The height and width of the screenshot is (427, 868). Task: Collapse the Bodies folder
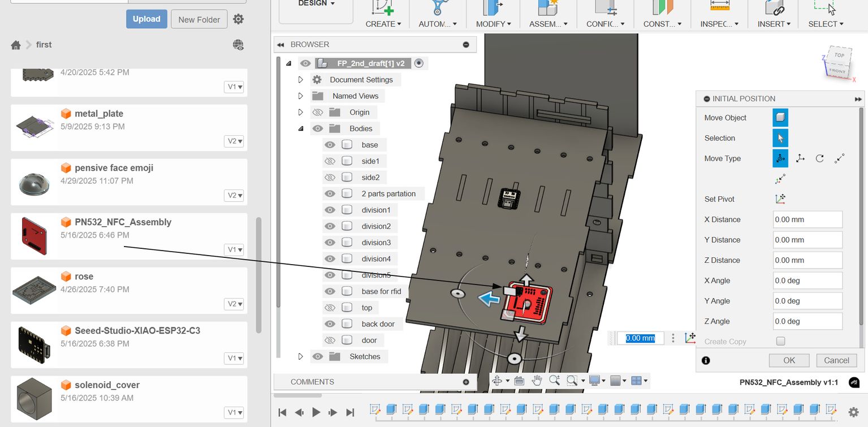(301, 129)
